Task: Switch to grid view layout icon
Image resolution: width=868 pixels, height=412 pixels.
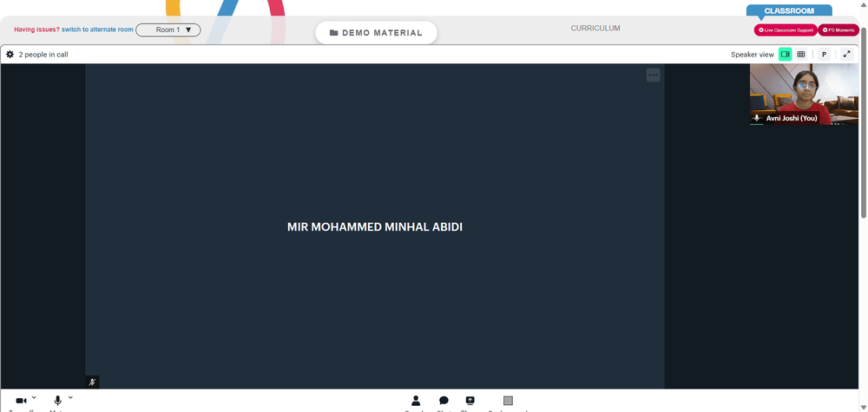Action: pyautogui.click(x=801, y=54)
